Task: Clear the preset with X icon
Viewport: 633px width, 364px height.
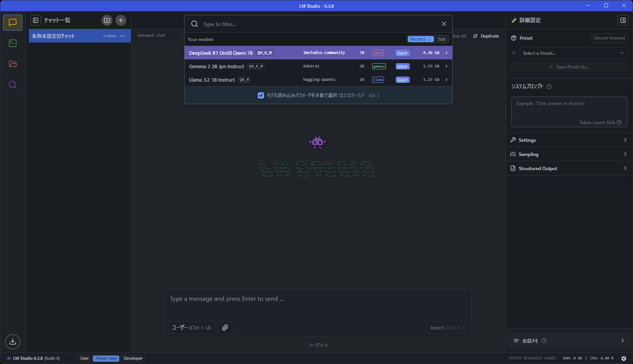Action: pos(514,53)
